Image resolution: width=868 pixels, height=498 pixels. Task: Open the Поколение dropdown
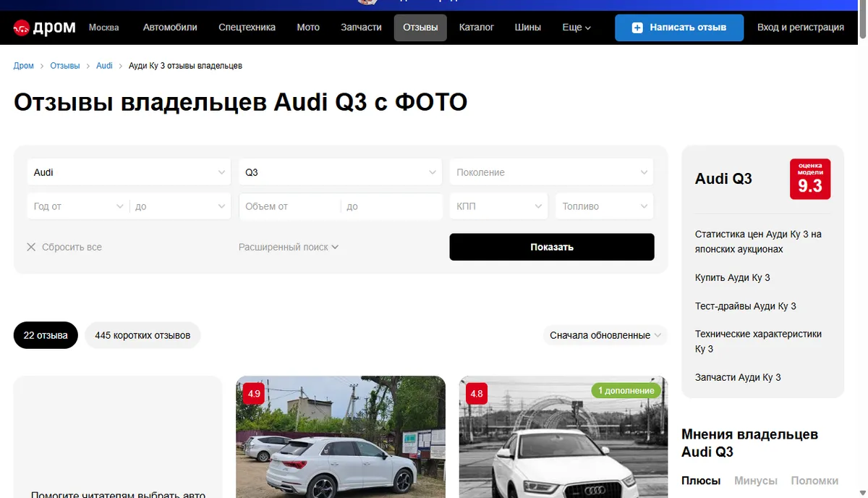551,172
